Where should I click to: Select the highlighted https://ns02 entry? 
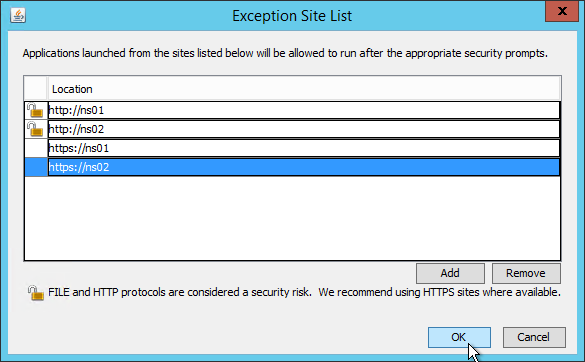click(304, 167)
